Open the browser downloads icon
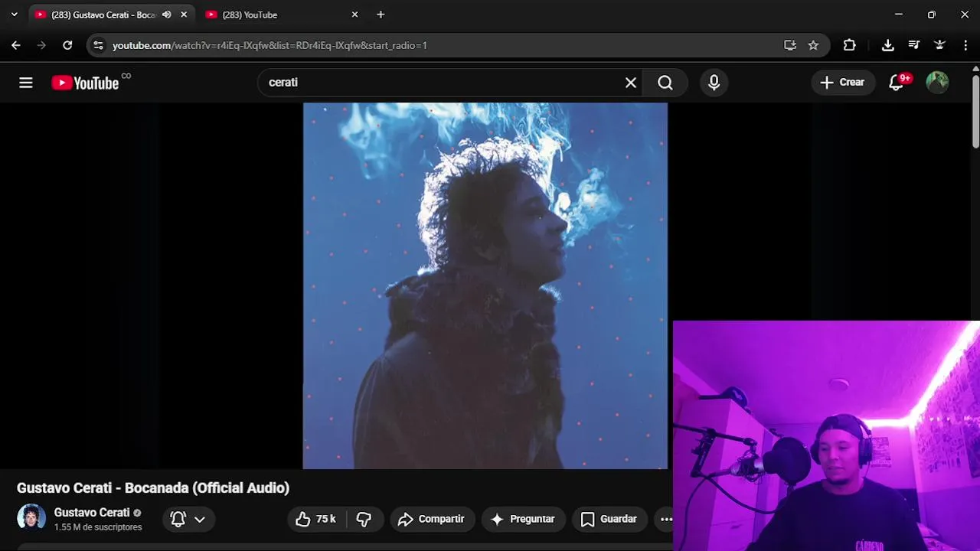This screenshot has height=551, width=980. point(887,45)
